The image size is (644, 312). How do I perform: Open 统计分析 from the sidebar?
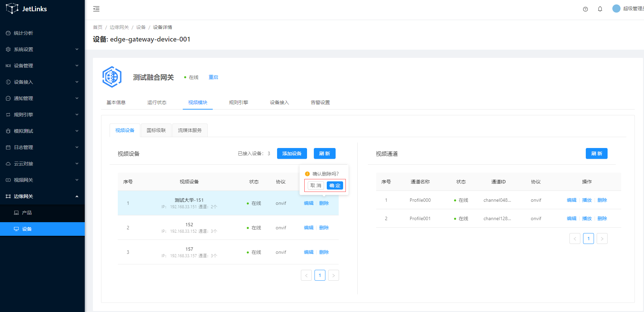click(23, 33)
